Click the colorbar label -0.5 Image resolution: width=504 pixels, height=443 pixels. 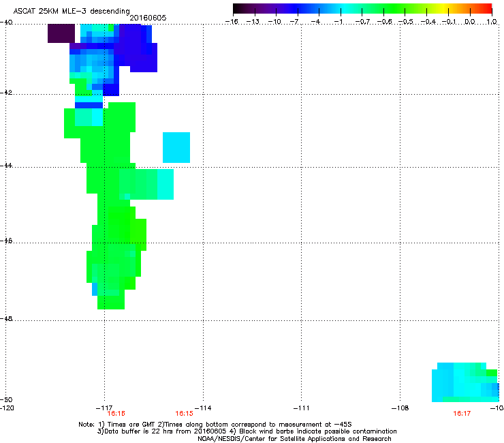pos(406,22)
